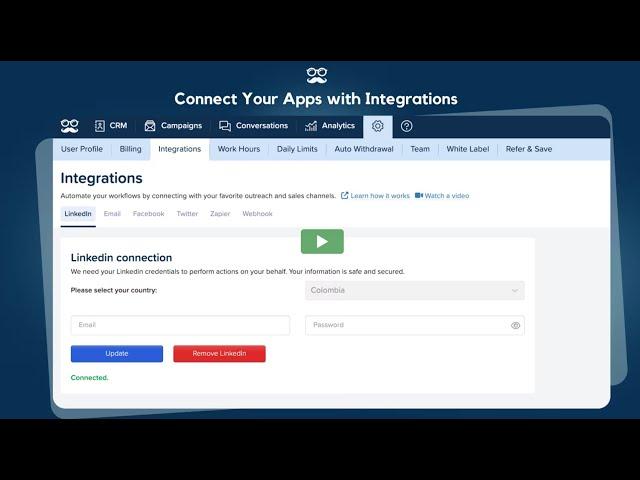640x480 pixels.
Task: Open Auto Withdrawal tab
Action: pos(364,149)
